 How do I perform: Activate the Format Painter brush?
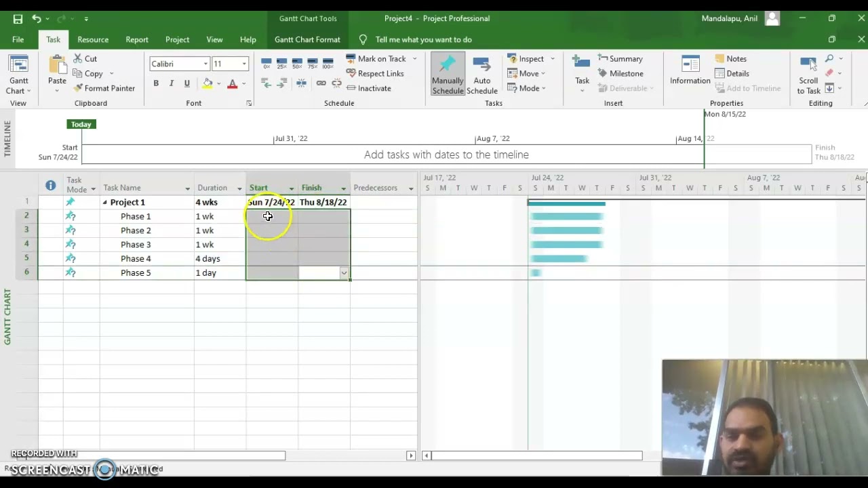(104, 88)
